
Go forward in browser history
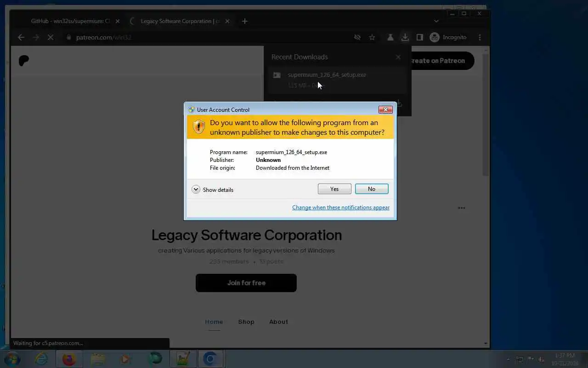pos(36,37)
